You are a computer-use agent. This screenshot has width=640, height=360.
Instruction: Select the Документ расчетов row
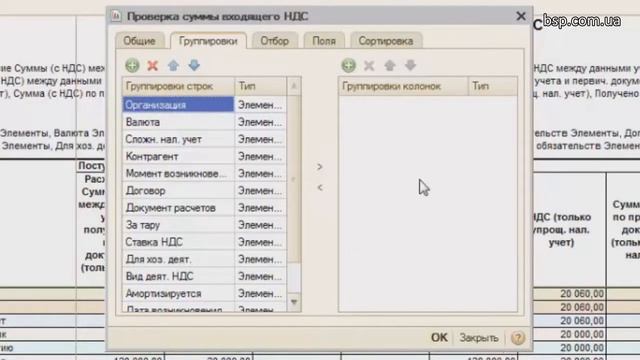click(178, 208)
